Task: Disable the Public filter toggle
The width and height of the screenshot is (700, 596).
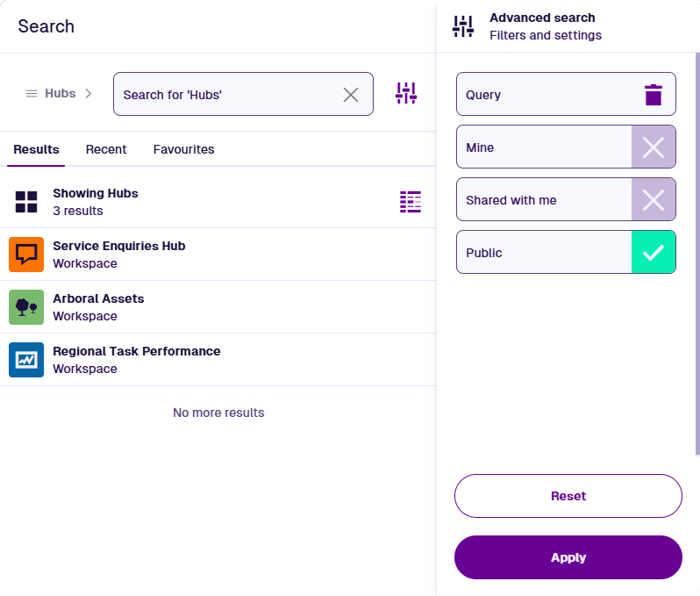Action: (x=654, y=253)
